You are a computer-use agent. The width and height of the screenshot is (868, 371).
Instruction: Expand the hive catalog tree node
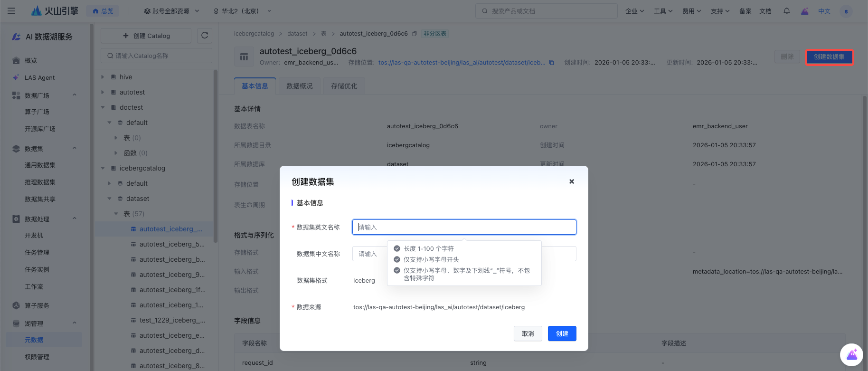pos(103,77)
